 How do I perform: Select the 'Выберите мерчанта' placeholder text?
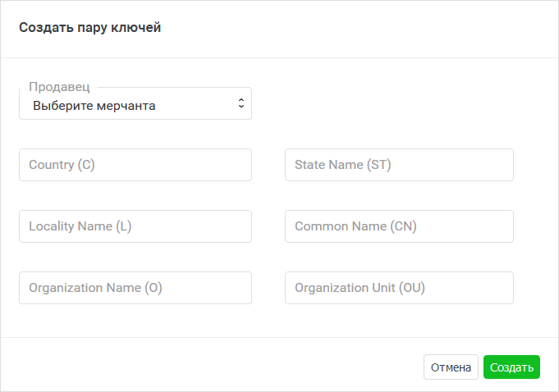(x=94, y=106)
